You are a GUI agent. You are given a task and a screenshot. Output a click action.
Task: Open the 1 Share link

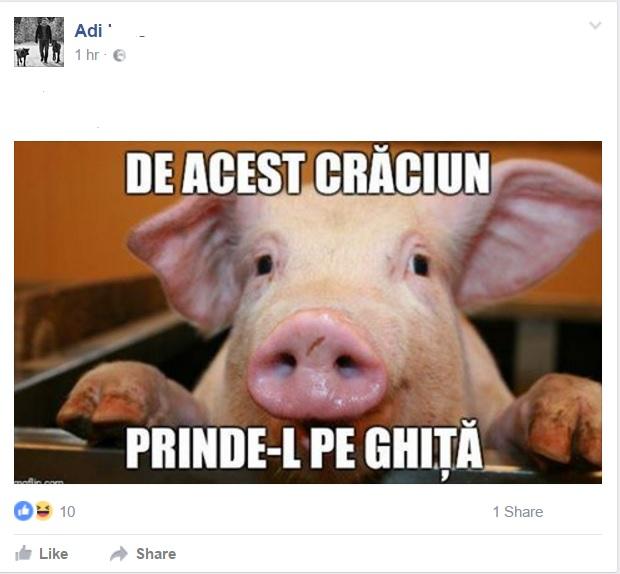pos(518,512)
